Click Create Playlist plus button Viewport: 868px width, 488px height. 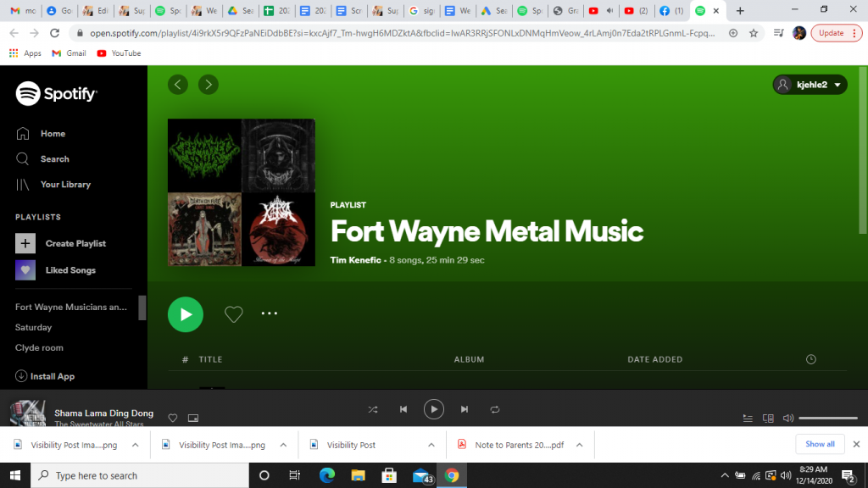(x=25, y=243)
